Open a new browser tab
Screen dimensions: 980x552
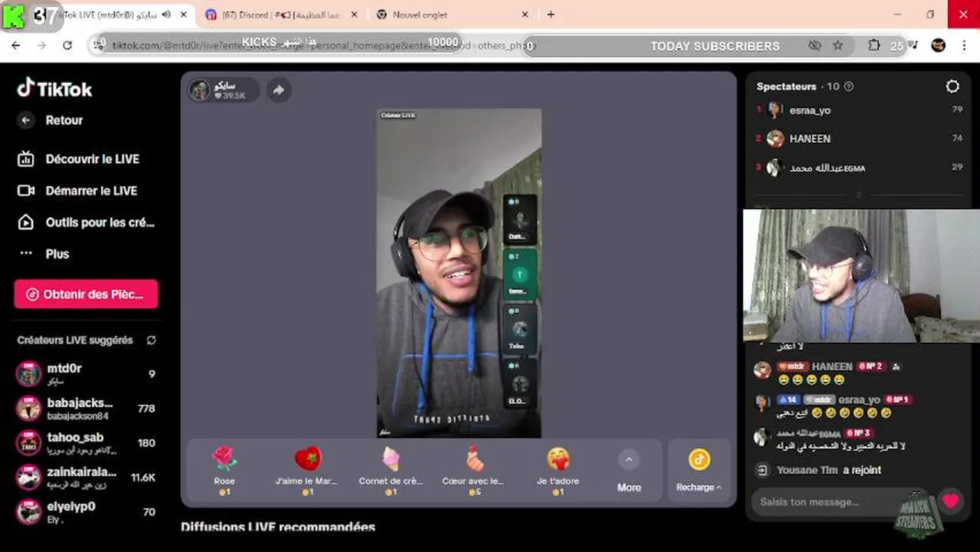[x=551, y=15]
